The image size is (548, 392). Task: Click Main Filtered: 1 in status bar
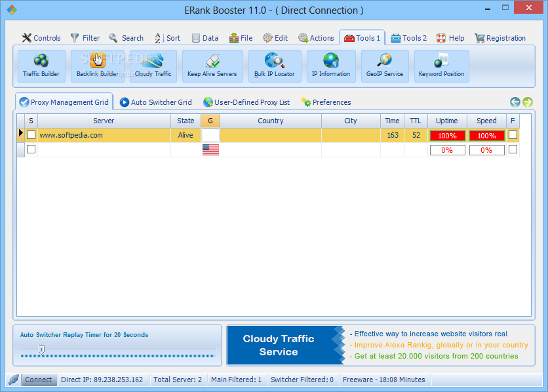tap(236, 380)
